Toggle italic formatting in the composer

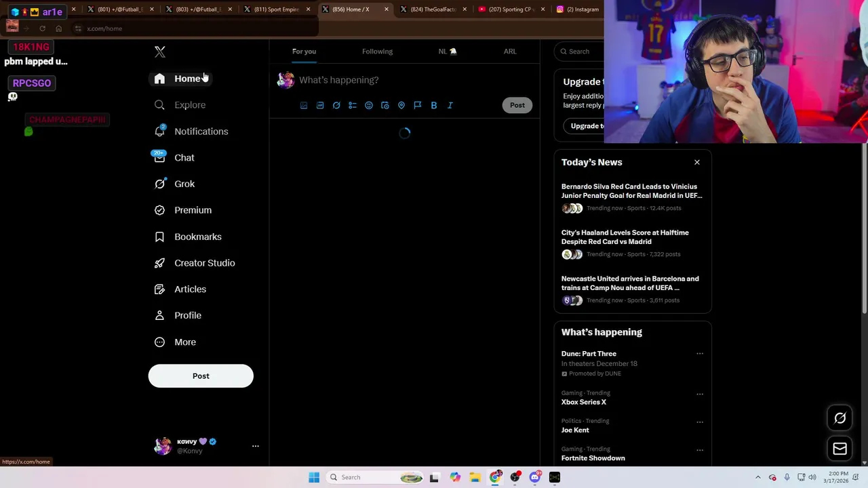[450, 106]
